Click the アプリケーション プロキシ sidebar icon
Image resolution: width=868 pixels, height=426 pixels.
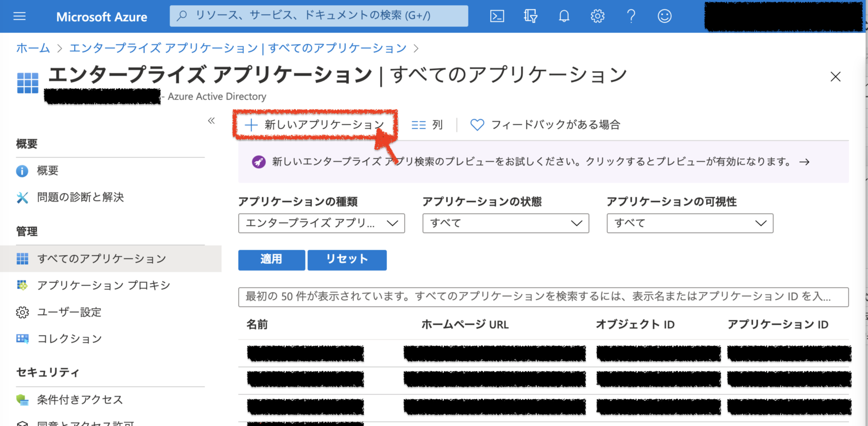22,285
